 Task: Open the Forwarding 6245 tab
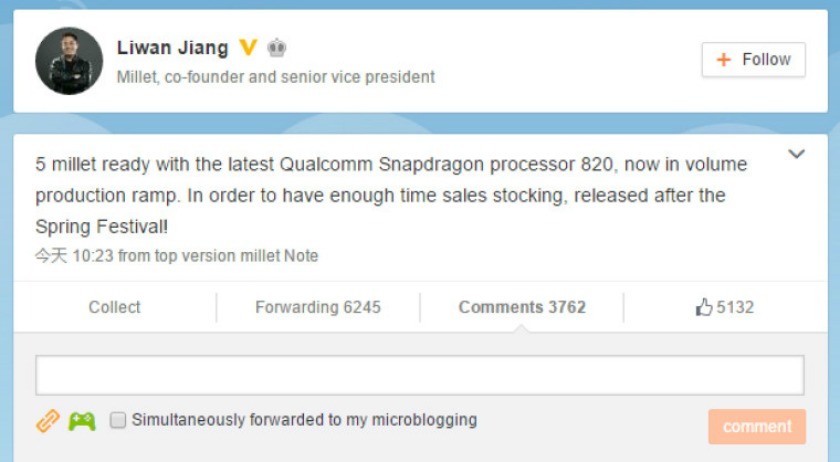tap(318, 307)
